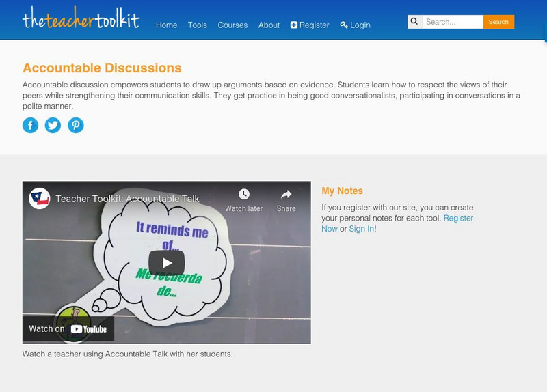547x392 pixels.
Task: Click the Facebook share icon
Action: 30,125
